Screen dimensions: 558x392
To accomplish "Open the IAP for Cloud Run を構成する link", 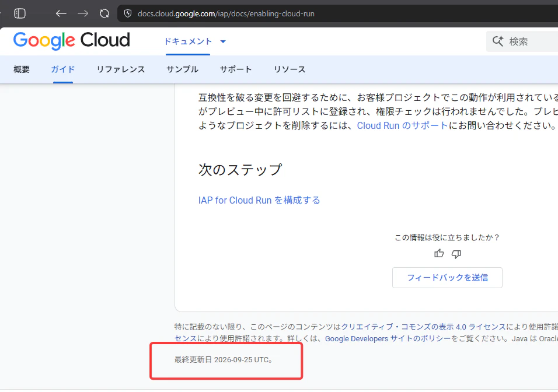I will point(259,200).
